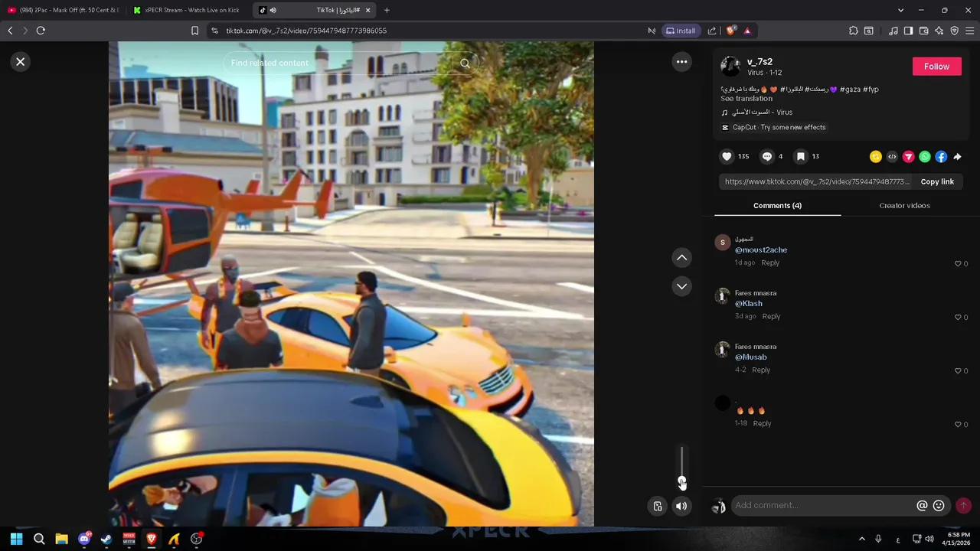Viewport: 980px width, 551px height.
Task: Open the Brave hamburger main menu
Action: 970,31
